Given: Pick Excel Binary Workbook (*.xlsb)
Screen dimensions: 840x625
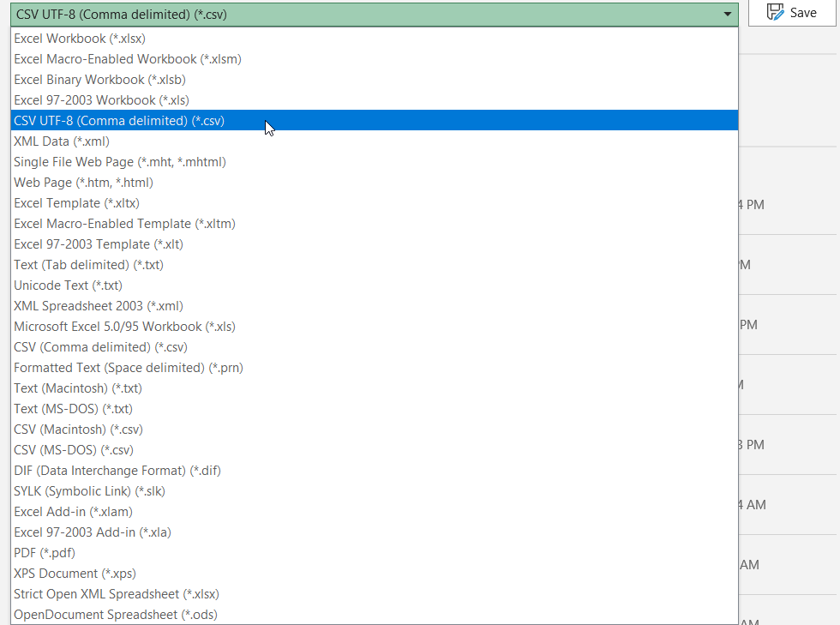Looking at the screenshot, I should pyautogui.click(x=374, y=80).
